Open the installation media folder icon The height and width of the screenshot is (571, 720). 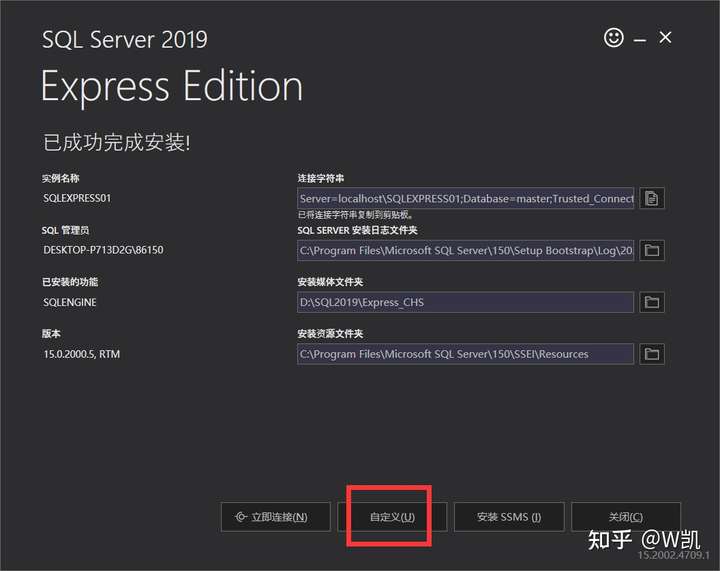pyautogui.click(x=652, y=302)
